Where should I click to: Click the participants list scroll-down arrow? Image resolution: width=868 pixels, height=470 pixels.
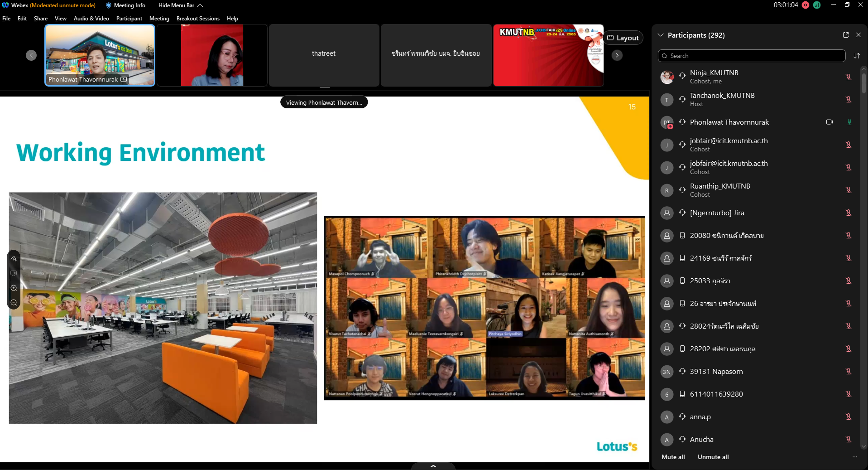click(x=863, y=446)
